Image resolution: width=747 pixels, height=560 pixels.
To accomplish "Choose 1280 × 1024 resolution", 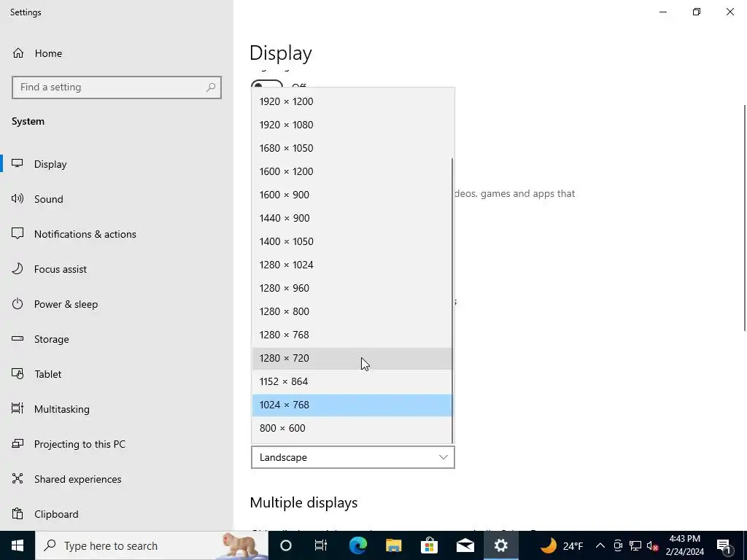I will [x=352, y=265].
